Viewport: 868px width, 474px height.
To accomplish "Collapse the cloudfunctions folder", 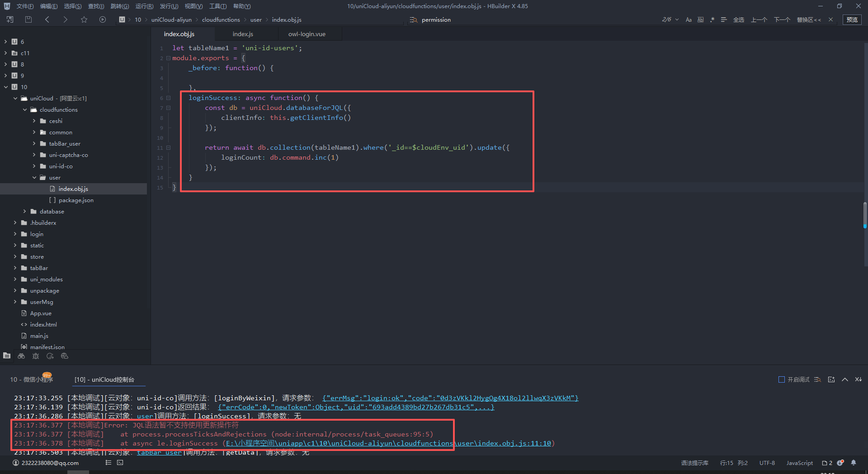I will (x=25, y=109).
